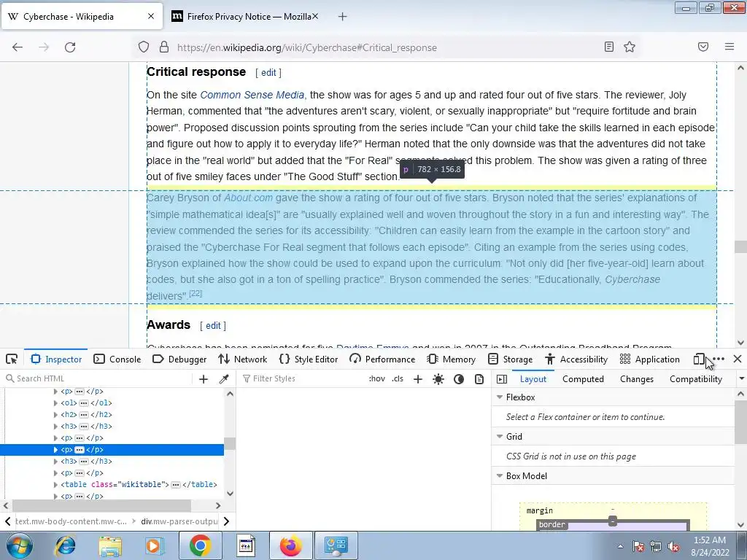The width and height of the screenshot is (747, 560).
Task: Open the About.com link
Action: 248,198
